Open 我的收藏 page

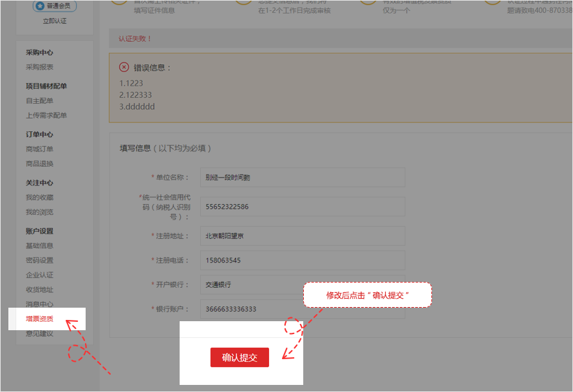[40, 198]
